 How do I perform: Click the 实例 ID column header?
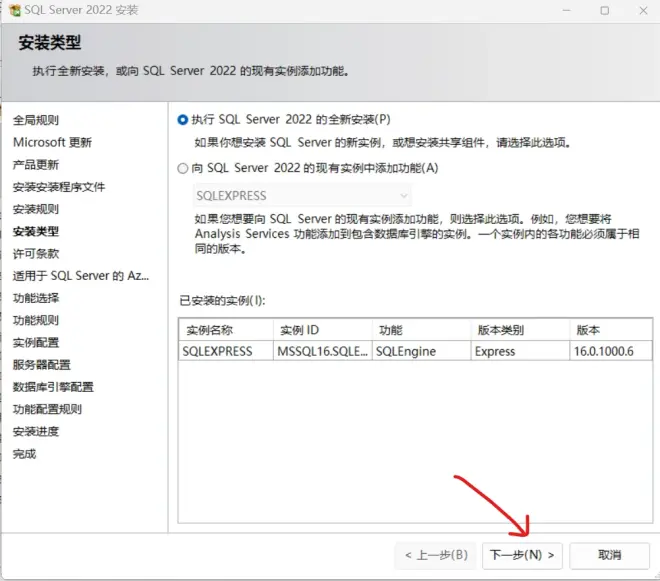(x=323, y=330)
